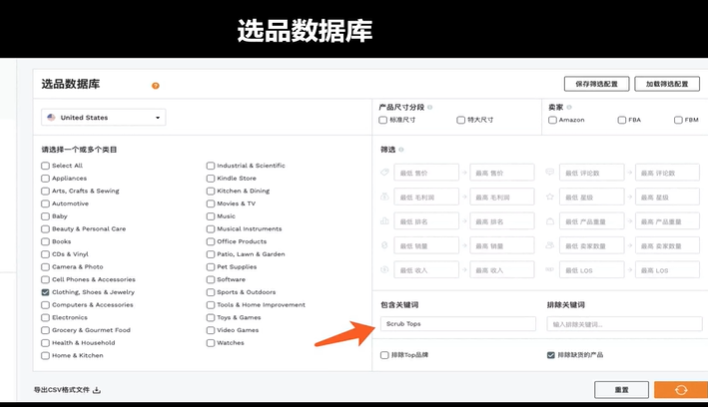Check the 排除Top品牌 checkbox
Viewport: 708px width, 407px height.
384,355
